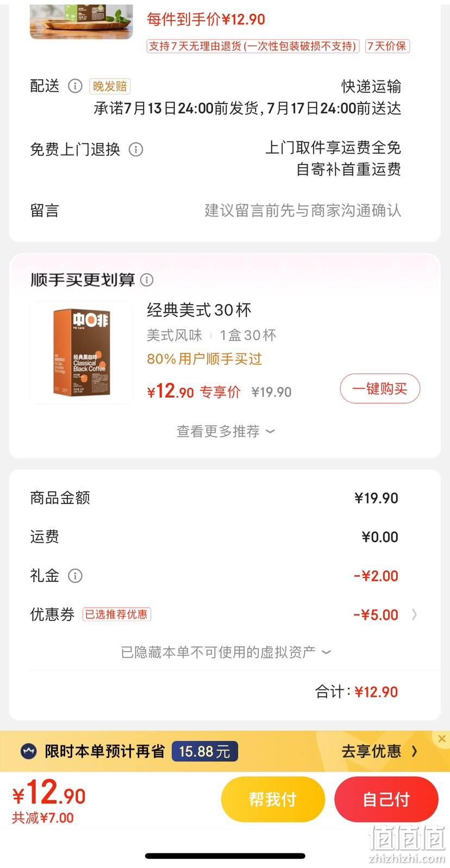Expand hidden virtual assets row

click(x=226, y=652)
